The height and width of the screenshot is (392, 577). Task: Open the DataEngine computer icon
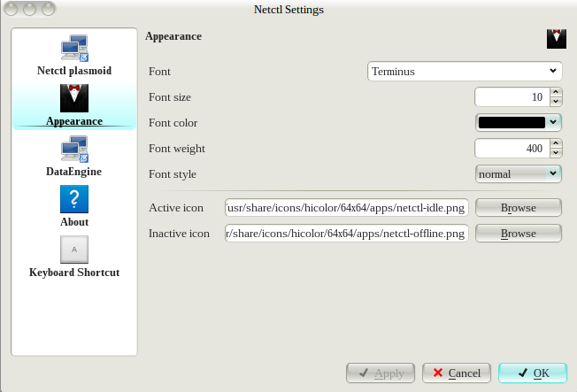(x=74, y=149)
